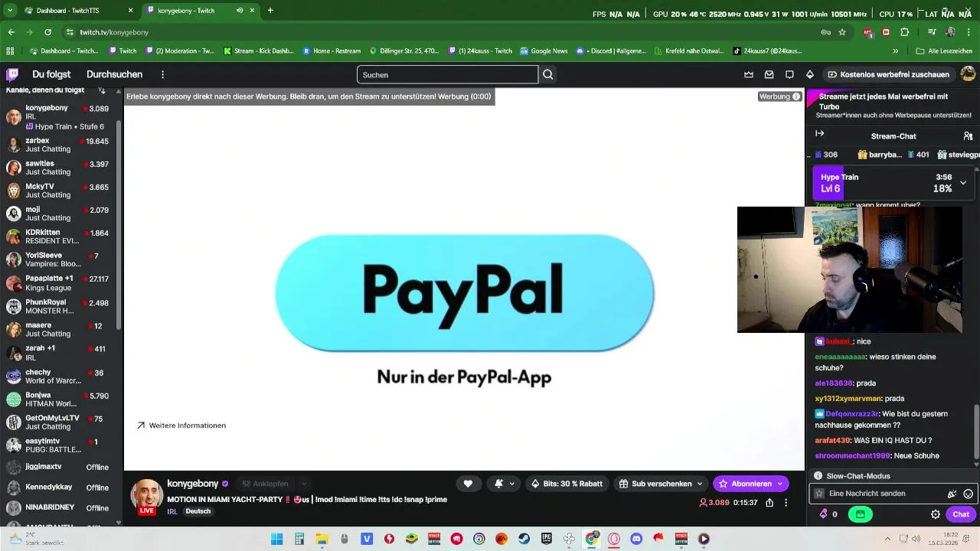980x551 pixels.
Task: Open the stream's three-dot options menu
Action: coord(786,503)
